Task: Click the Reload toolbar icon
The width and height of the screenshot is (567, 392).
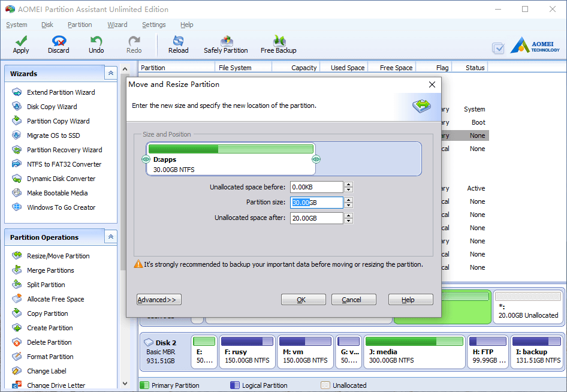Action: (x=178, y=44)
